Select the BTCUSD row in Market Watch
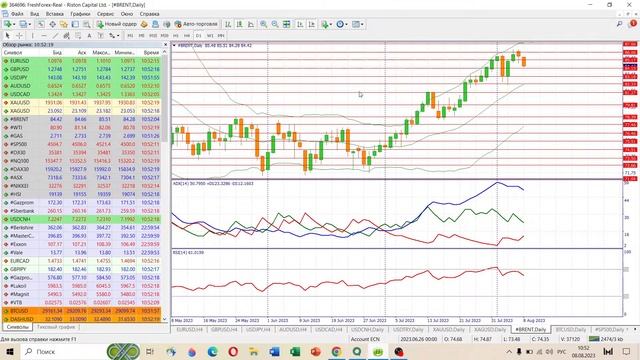Viewport: 640px width, 360px height. (x=82, y=311)
